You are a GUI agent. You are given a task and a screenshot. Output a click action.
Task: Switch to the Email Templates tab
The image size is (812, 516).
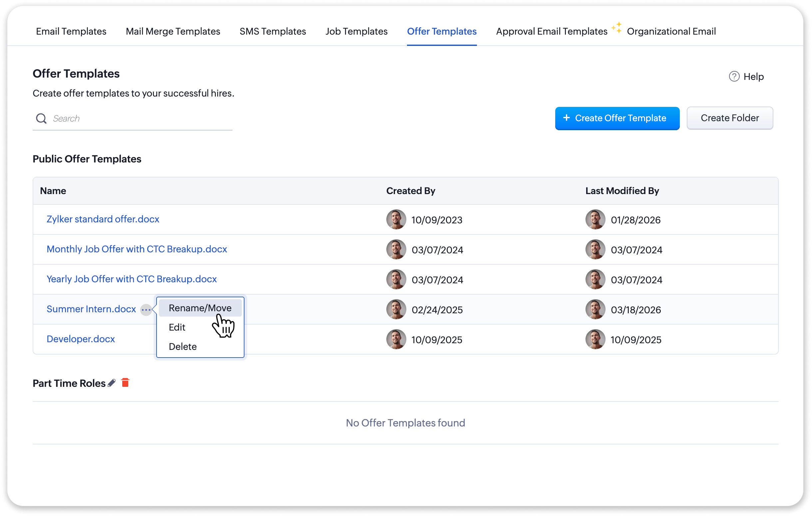[x=71, y=31]
